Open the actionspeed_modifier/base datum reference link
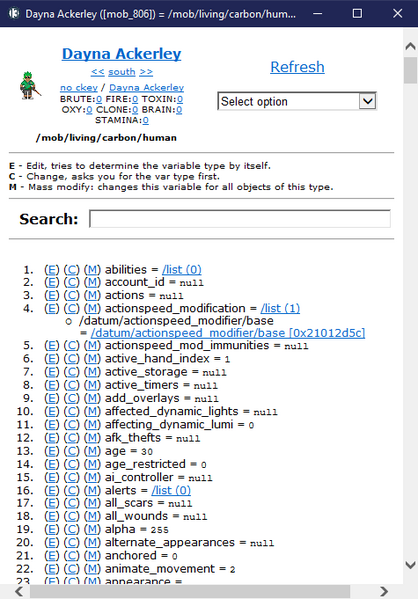This screenshot has width=418, height=599. point(228,333)
